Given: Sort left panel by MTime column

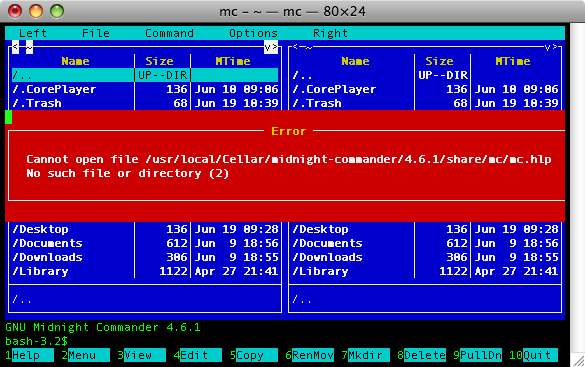Looking at the screenshot, I should pyautogui.click(x=233, y=61).
